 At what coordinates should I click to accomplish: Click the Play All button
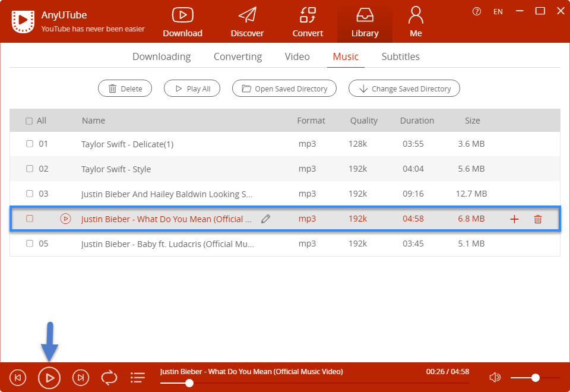pyautogui.click(x=192, y=88)
